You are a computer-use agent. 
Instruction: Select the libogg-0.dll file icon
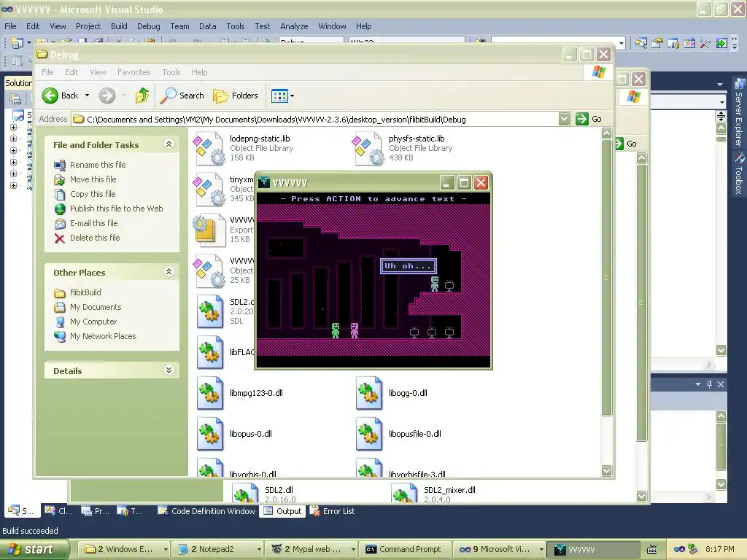(x=369, y=393)
